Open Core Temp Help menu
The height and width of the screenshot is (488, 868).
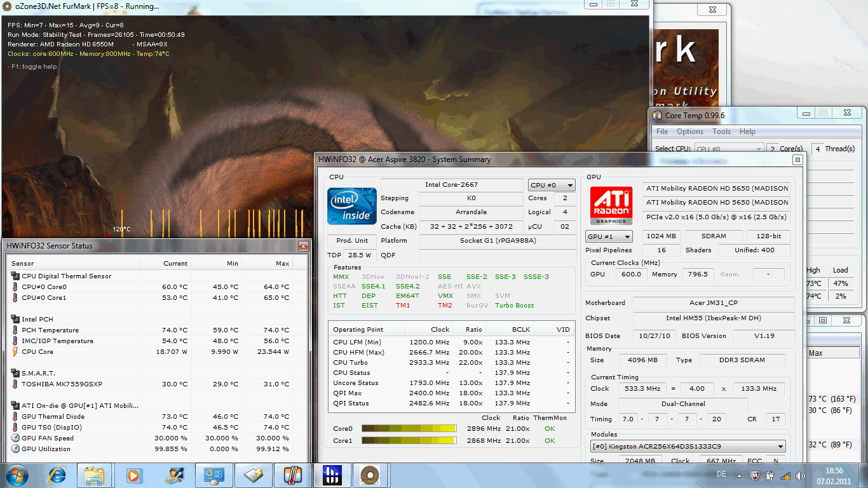click(x=748, y=132)
